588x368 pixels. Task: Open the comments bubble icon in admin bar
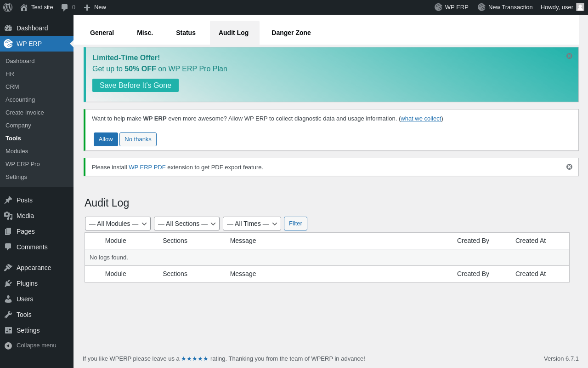point(65,7)
